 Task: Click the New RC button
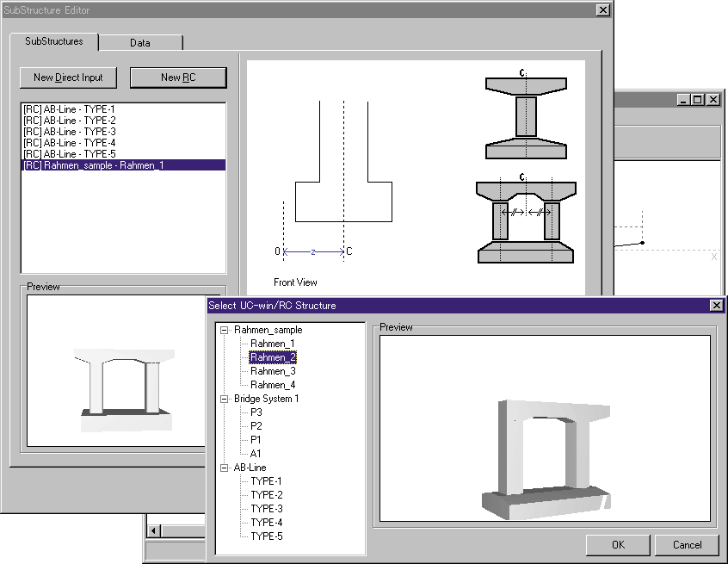[x=178, y=77]
